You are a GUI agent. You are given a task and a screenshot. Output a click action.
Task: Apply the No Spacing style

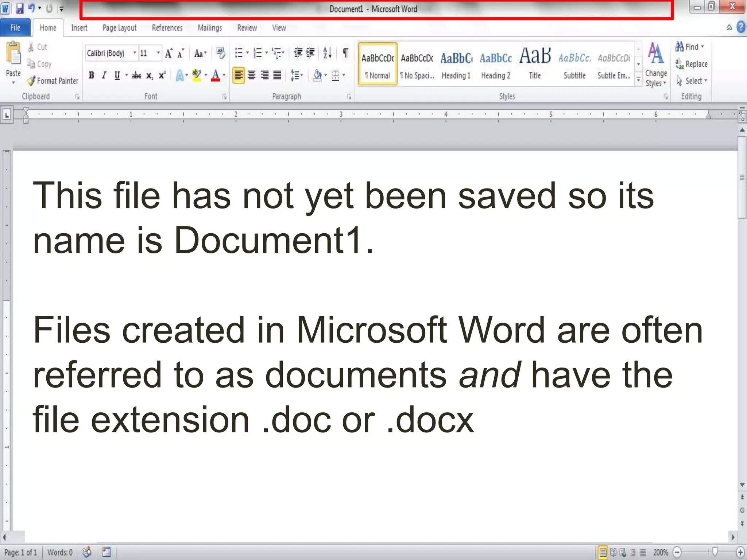pos(417,65)
